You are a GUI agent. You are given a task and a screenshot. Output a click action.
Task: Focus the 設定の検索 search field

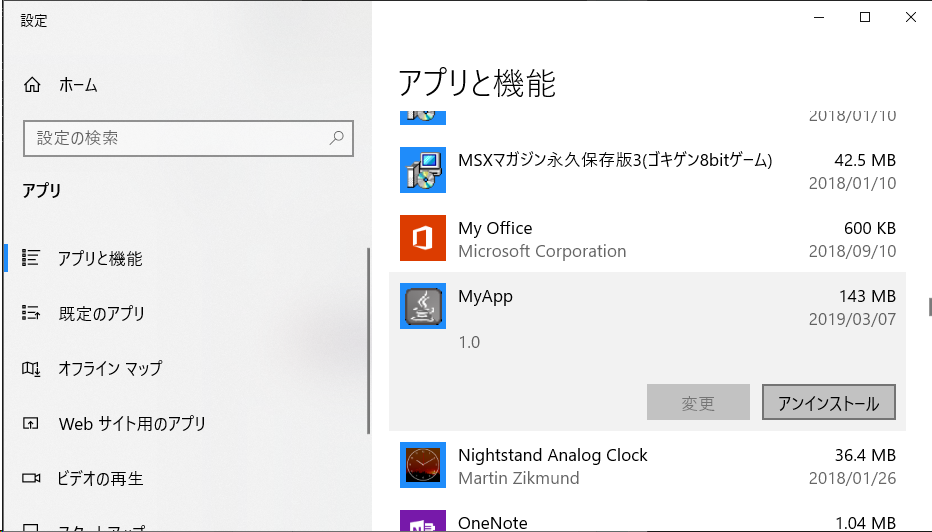point(188,138)
